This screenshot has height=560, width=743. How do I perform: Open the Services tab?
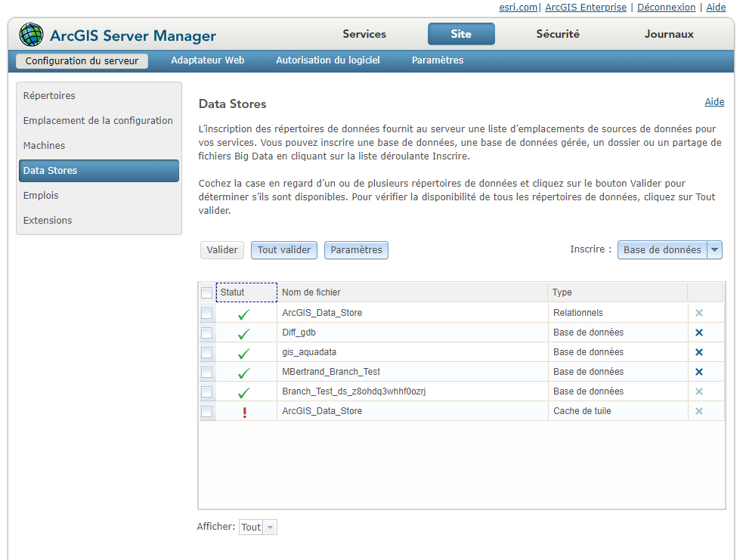[x=364, y=34]
